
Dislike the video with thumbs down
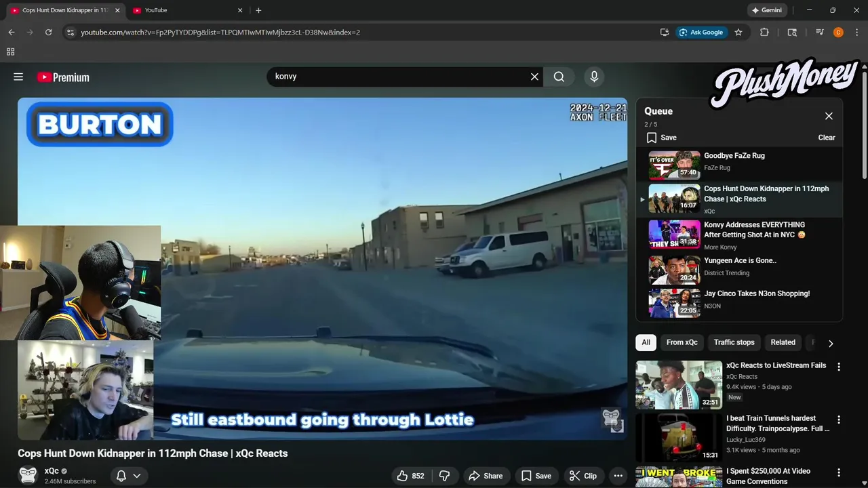tap(445, 476)
